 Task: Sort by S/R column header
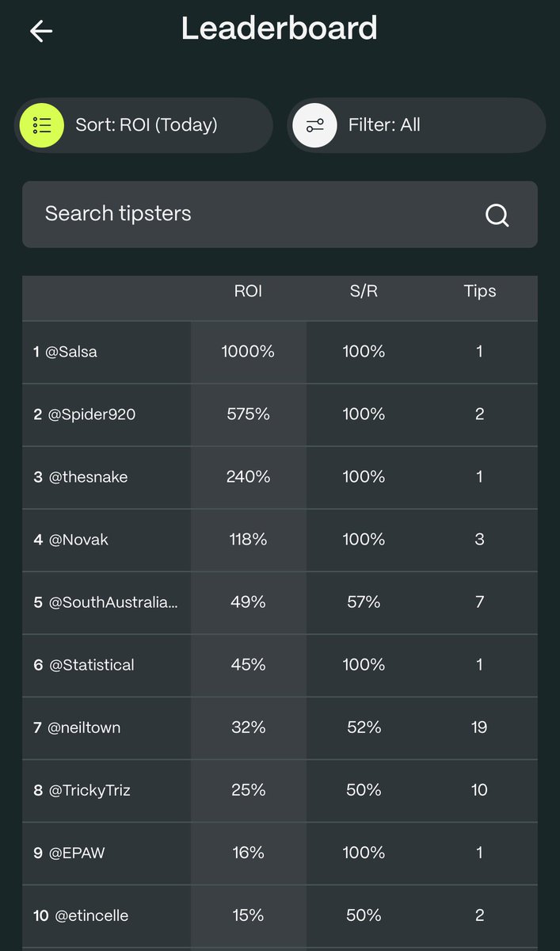tap(364, 292)
